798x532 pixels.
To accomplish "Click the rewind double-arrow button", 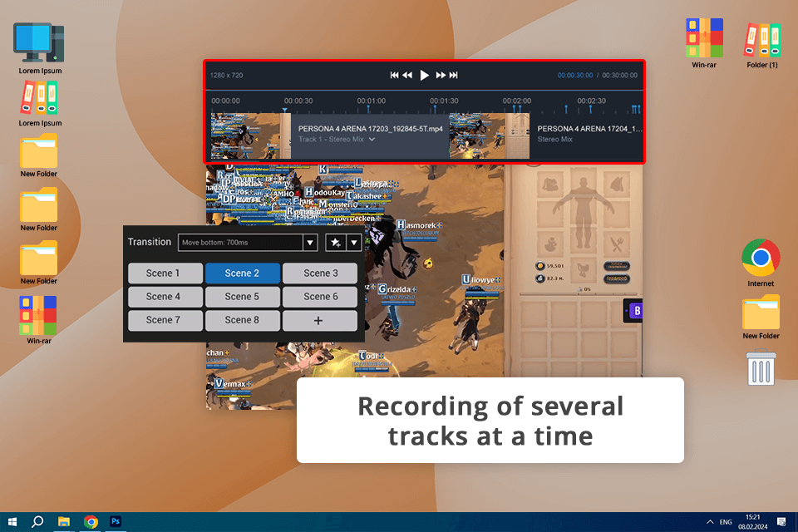I will (407, 76).
